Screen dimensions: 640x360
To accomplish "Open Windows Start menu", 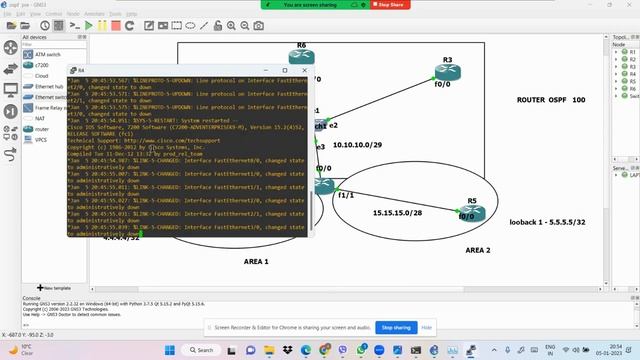I will click(170, 350).
